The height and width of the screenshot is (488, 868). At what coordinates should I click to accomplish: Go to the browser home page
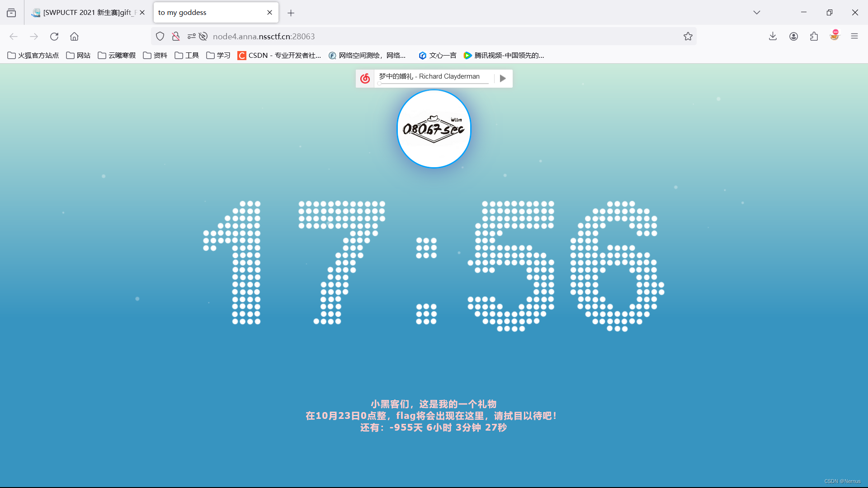point(74,36)
